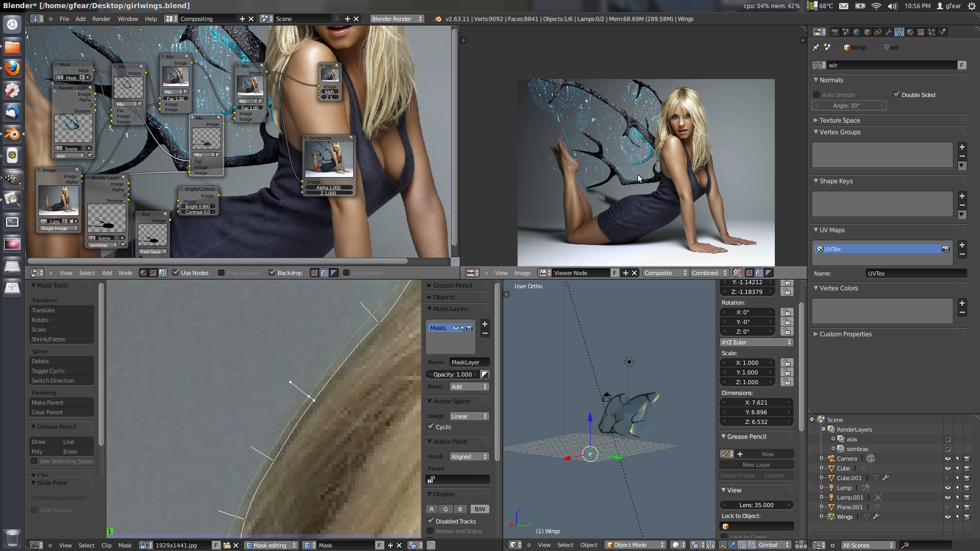Open the Render menu
This screenshot has width=980, height=551.
pyautogui.click(x=101, y=19)
